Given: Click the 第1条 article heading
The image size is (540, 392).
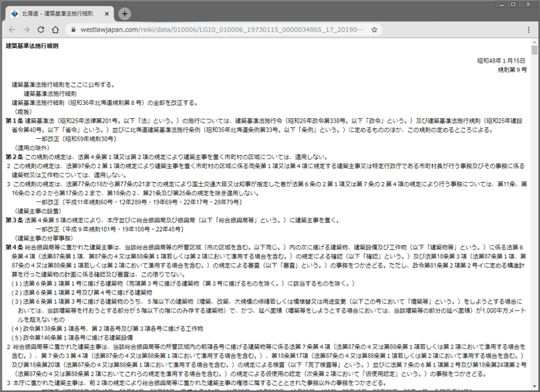Looking at the screenshot, I should pyautogui.click(x=14, y=121).
